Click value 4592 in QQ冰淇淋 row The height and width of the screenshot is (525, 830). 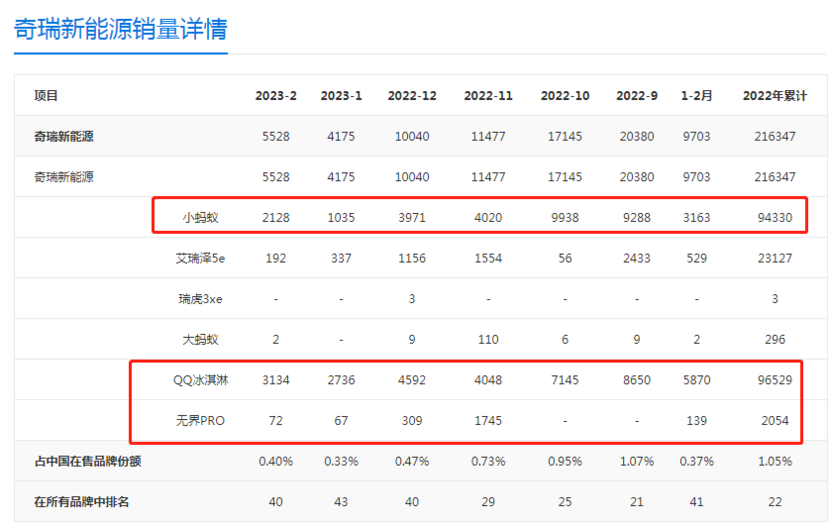pyautogui.click(x=412, y=380)
